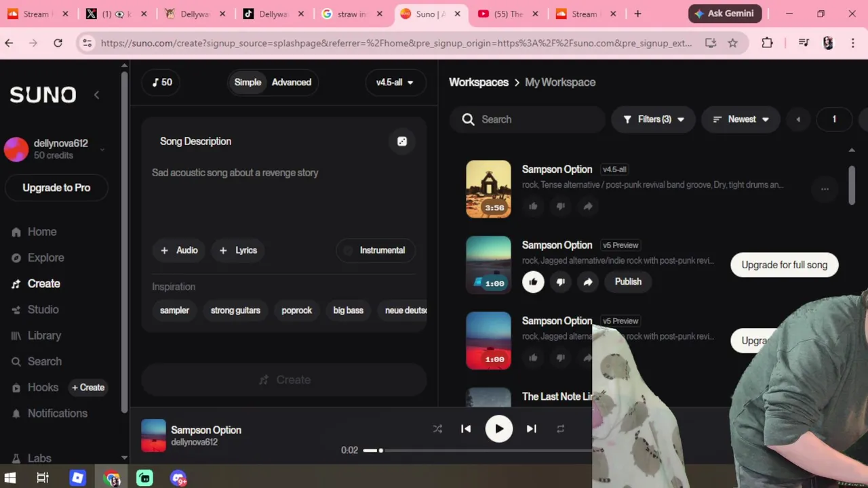Screen dimensions: 868x488
Task: Open the Explore page
Action: pyautogui.click(x=37, y=258)
